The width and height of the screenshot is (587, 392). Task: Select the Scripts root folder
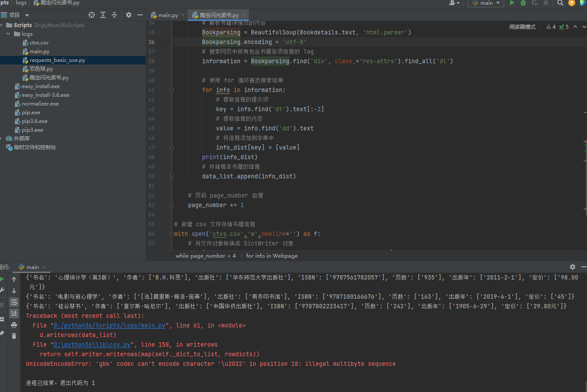tap(23, 25)
